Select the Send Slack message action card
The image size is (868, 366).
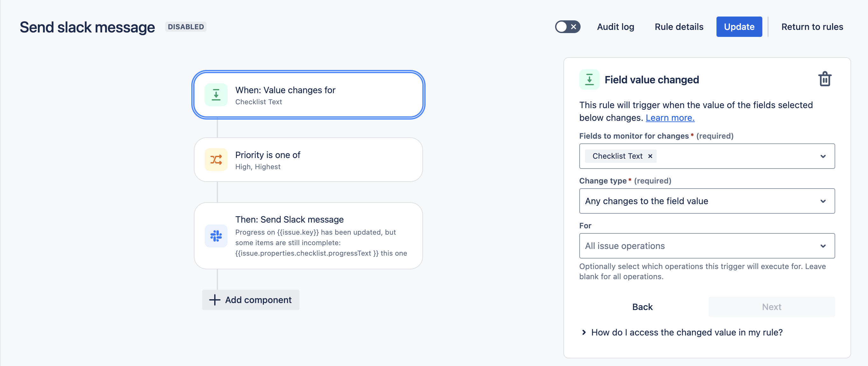(x=308, y=236)
